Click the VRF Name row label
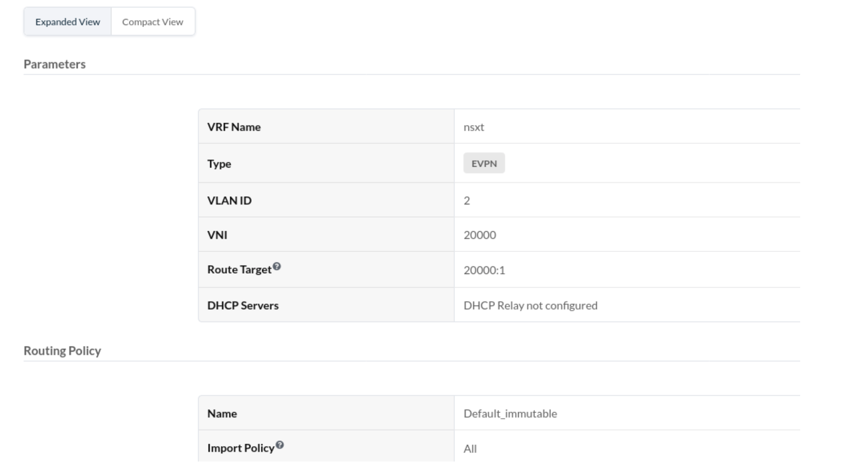 pos(234,127)
